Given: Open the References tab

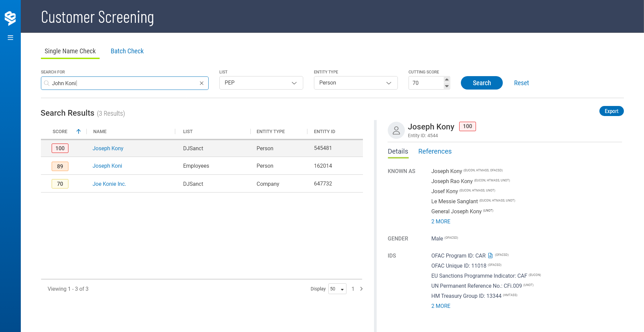Looking at the screenshot, I should [x=435, y=151].
